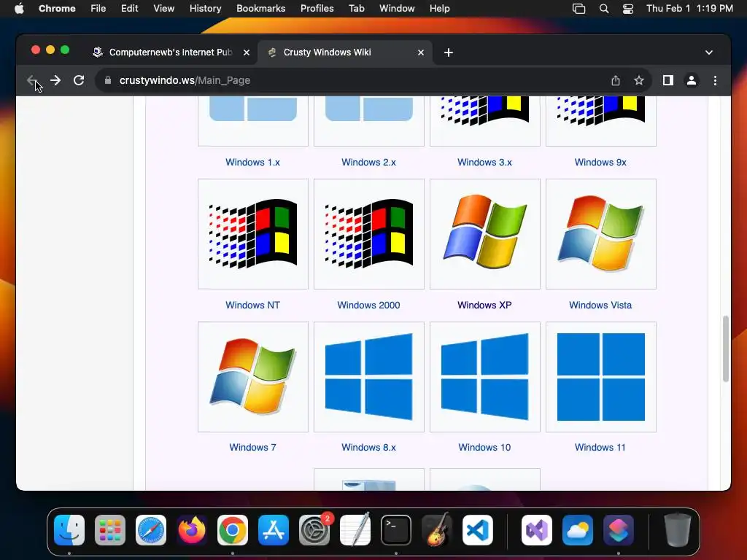
Task: Launch Visual Studio Code from Dock
Action: (x=478, y=529)
